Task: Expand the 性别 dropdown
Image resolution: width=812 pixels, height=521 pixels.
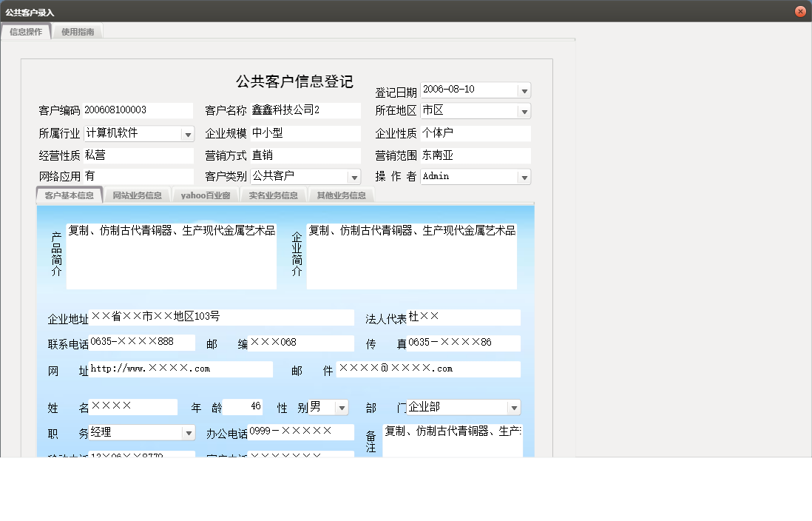Action: point(341,408)
